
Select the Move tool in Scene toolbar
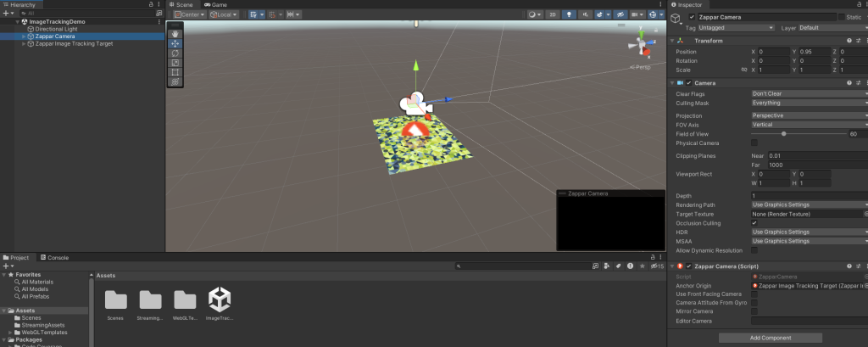(x=175, y=44)
